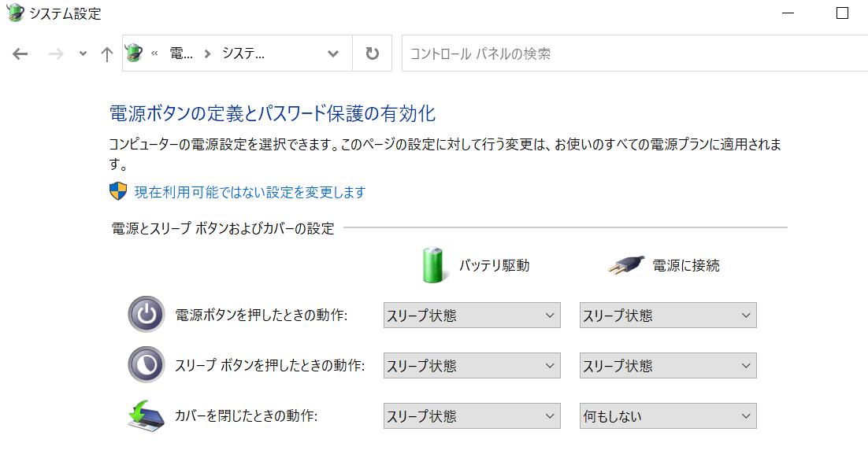Viewport: 868px width, 454px height.
Task: Open power button battery action dropdown
Action: point(471,316)
